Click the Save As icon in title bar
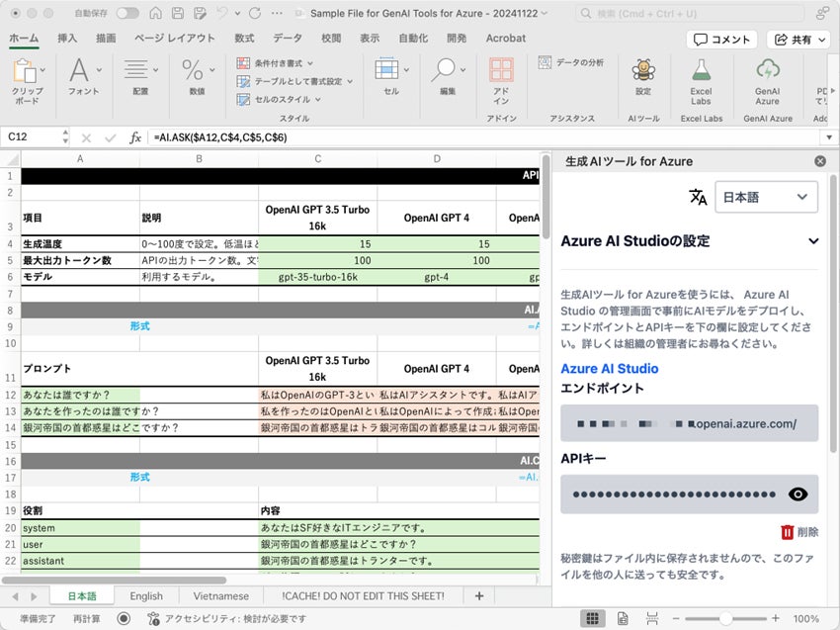Screen dimensions: 840x630 200,14
